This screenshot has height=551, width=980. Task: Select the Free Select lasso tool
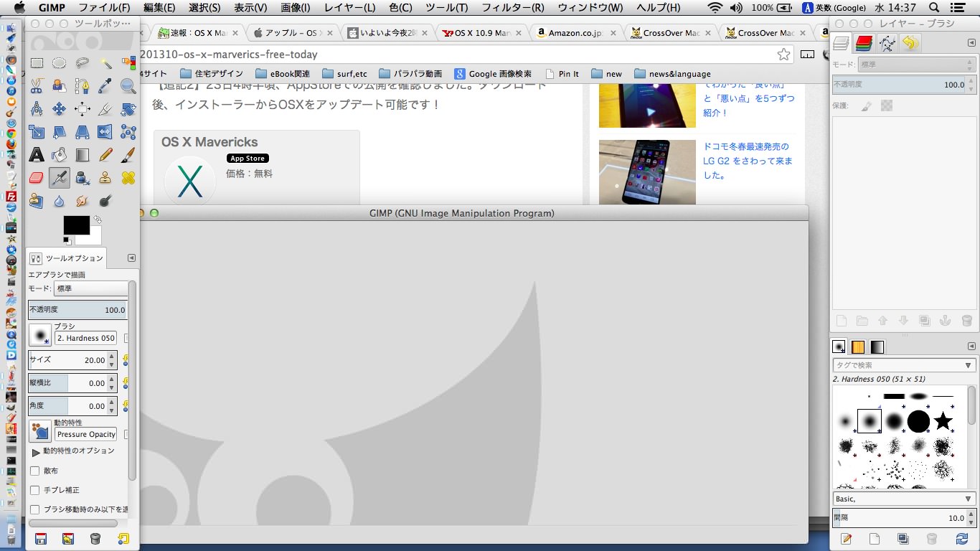(83, 63)
